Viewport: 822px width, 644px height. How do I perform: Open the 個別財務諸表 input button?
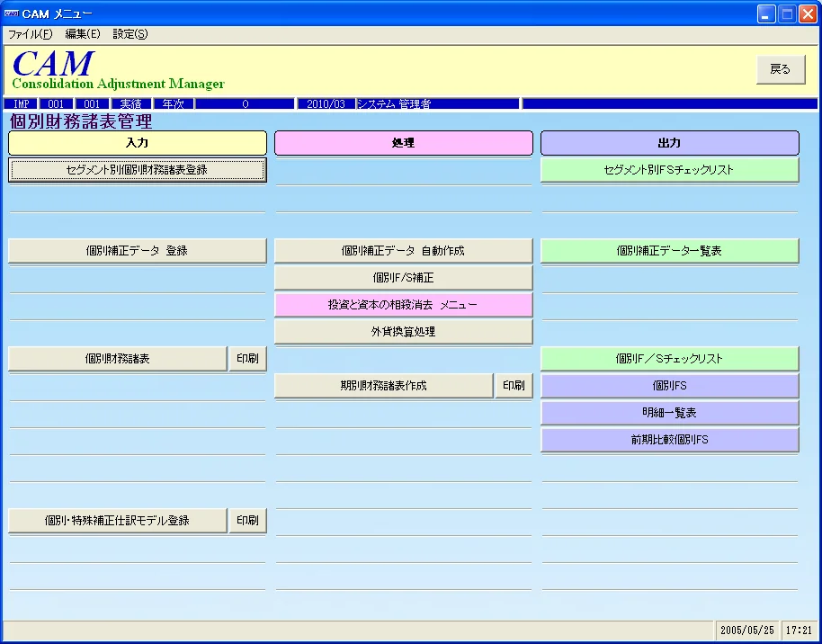(x=118, y=359)
